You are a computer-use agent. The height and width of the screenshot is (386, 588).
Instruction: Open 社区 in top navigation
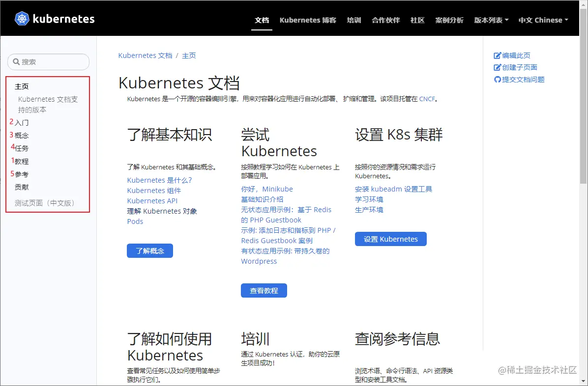click(x=417, y=20)
